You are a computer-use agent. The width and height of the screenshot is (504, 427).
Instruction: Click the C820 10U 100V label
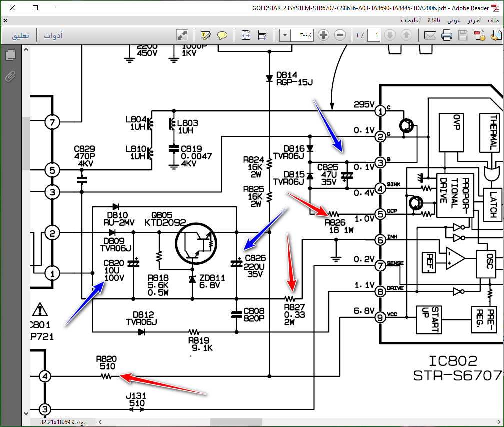114,270
